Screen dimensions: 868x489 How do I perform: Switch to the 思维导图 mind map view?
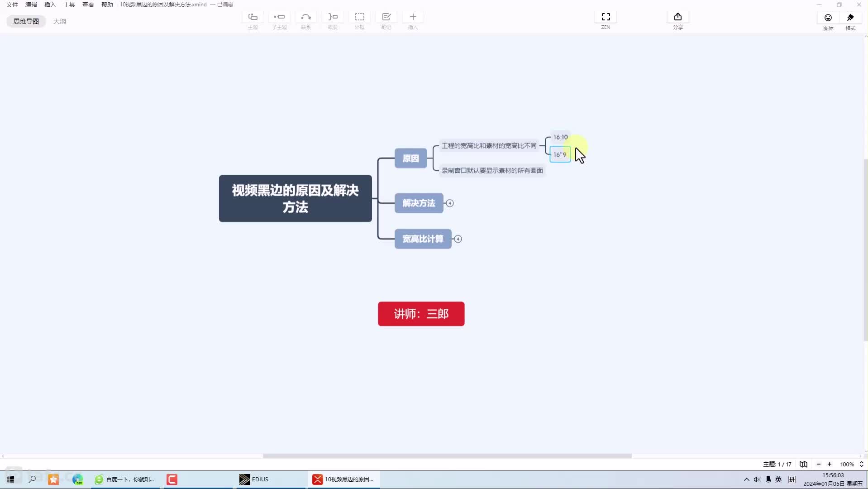(x=26, y=21)
